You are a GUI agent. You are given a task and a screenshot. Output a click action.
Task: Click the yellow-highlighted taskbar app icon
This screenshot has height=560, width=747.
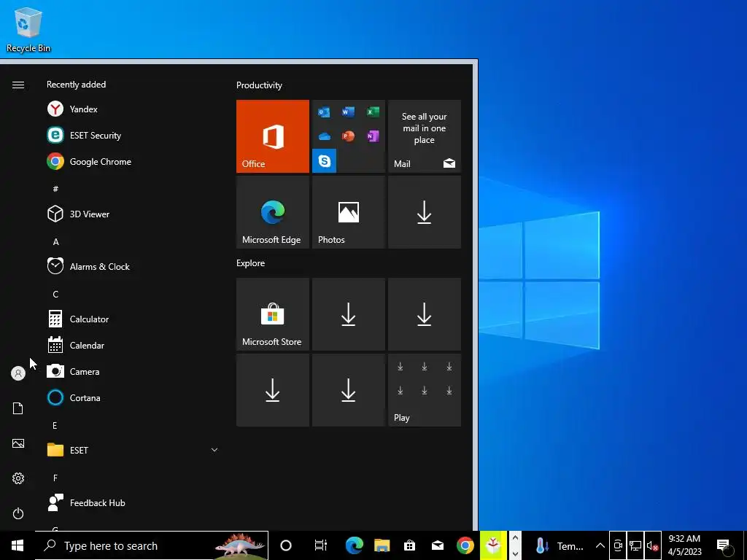pos(493,545)
